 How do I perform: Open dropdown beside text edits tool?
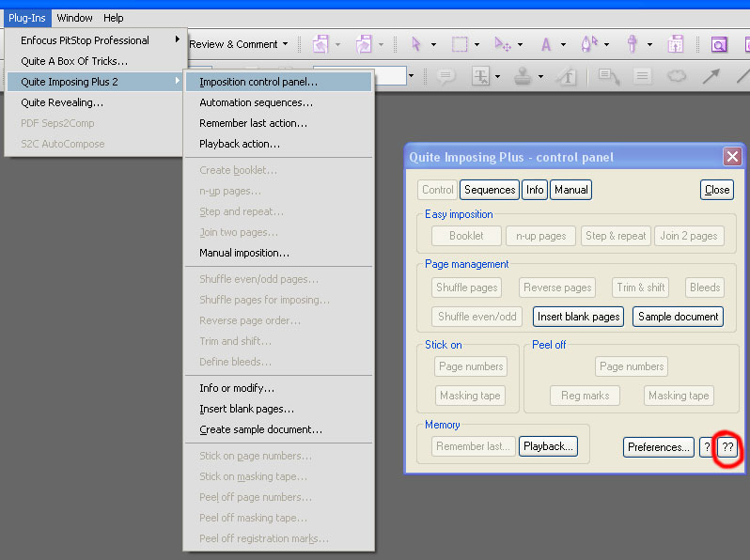498,76
